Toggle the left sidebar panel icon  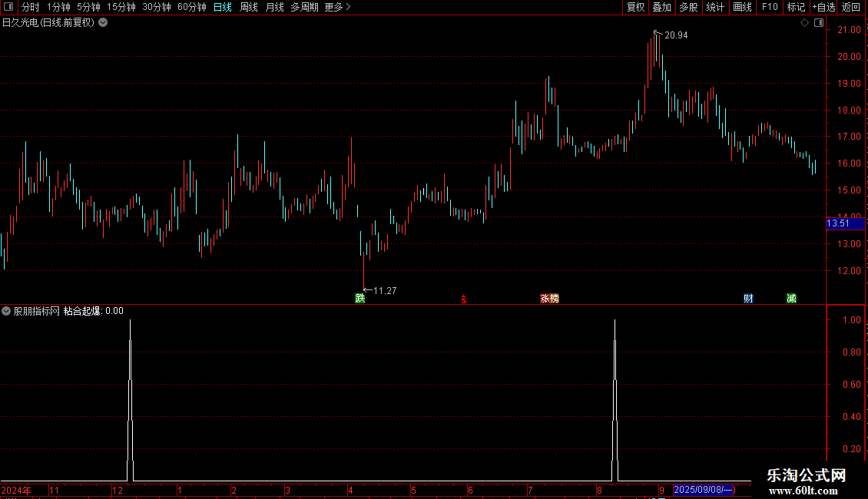coord(8,7)
